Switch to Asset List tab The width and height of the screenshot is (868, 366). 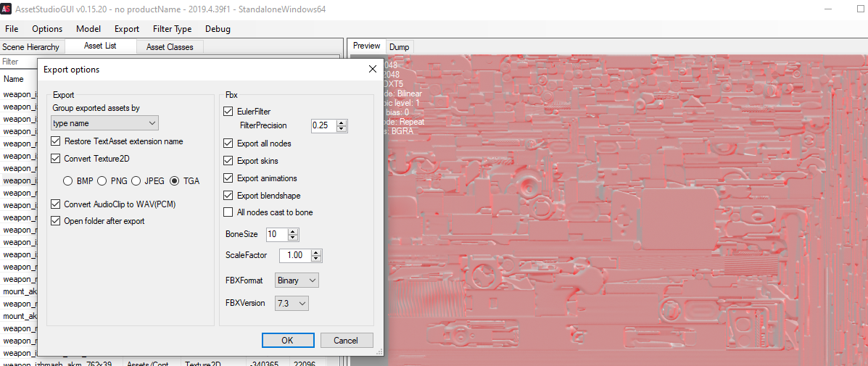(100, 46)
